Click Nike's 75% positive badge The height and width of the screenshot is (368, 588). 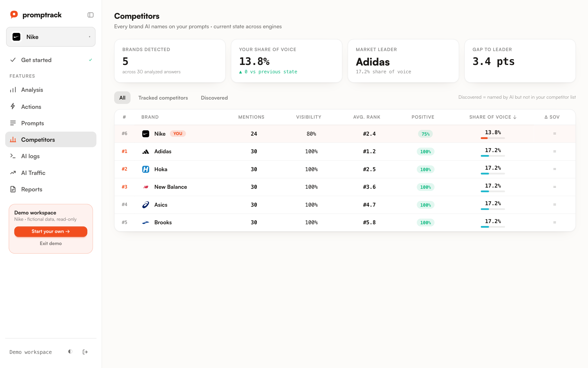click(x=425, y=134)
